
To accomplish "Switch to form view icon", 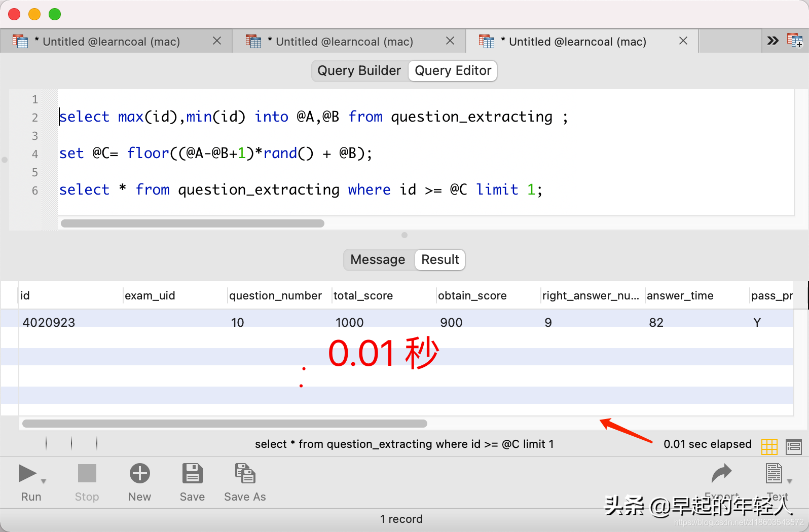I will [x=793, y=446].
